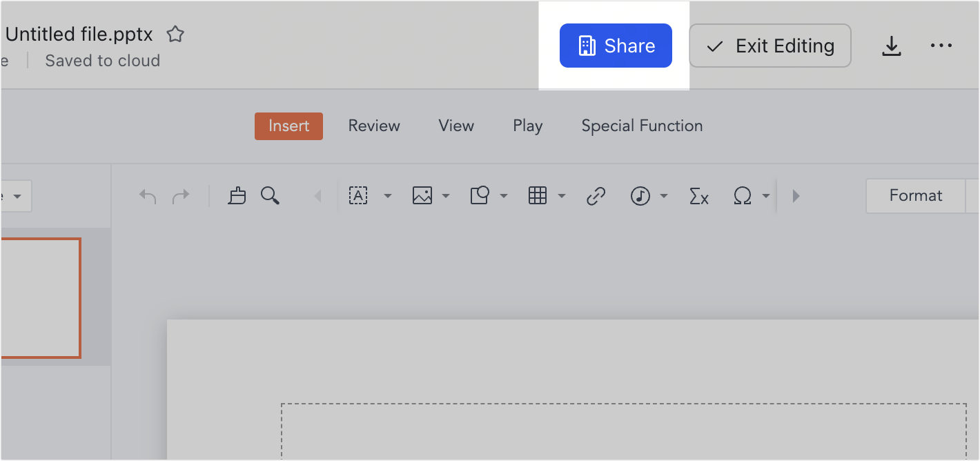Star the Untitled file
Viewport: 980px width, 461px height.
click(x=175, y=34)
